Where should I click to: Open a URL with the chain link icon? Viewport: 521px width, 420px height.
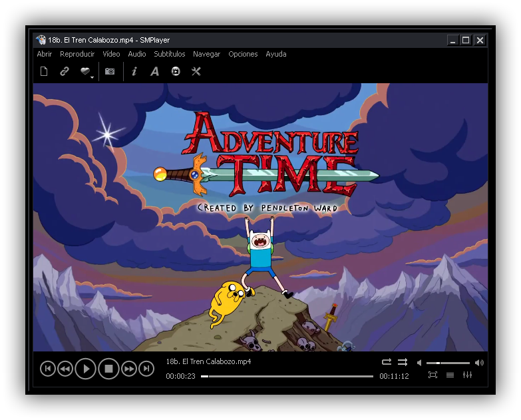point(65,71)
